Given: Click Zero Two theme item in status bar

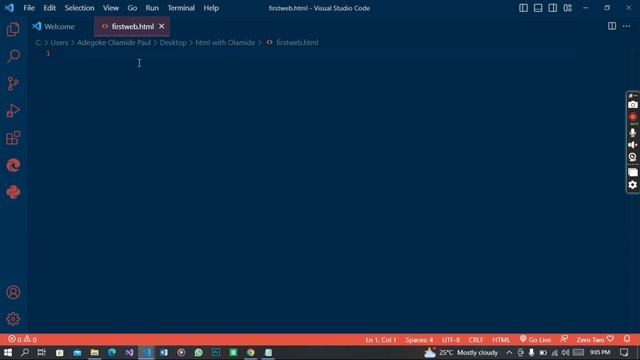Looking at the screenshot, I should click(x=595, y=340).
